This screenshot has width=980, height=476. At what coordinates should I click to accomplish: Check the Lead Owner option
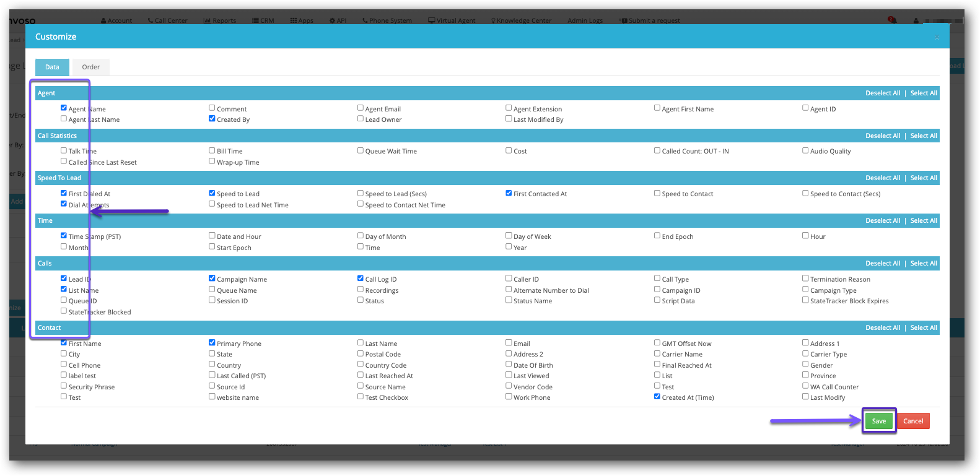[x=361, y=118]
